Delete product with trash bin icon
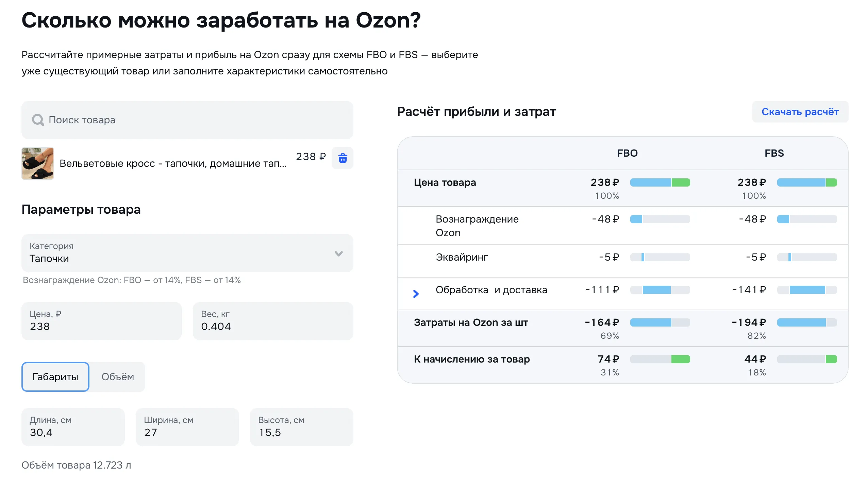 [x=343, y=158]
